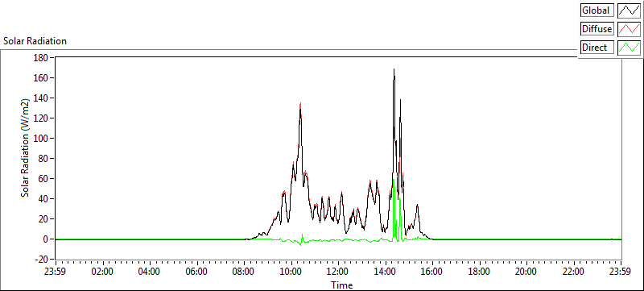Click the Global plot line sample icon

[x=630, y=10]
